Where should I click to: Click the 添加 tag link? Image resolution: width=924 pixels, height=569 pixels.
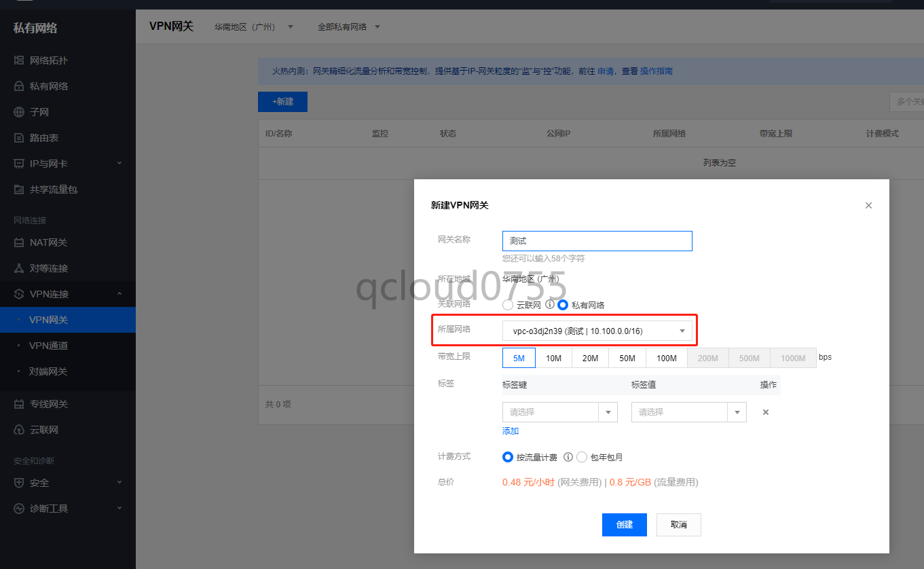tap(511, 431)
